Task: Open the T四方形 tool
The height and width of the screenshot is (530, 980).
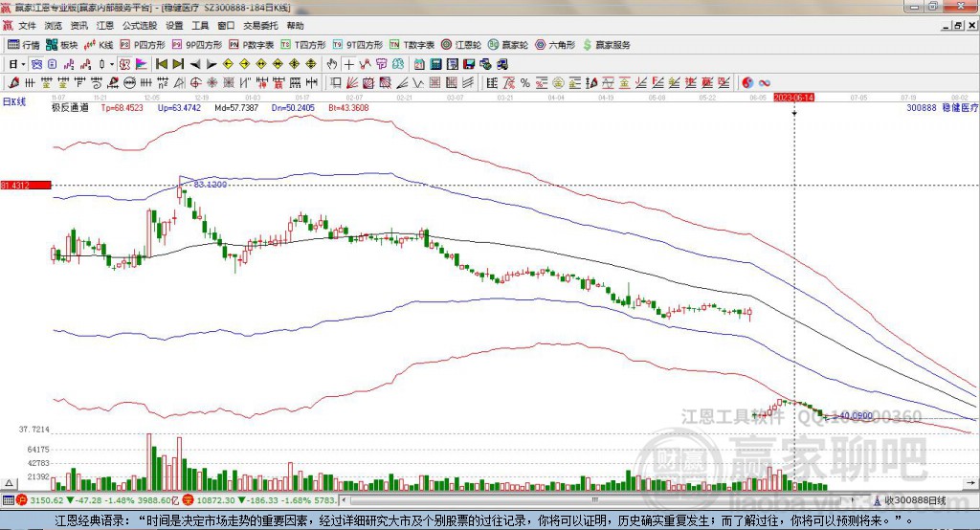Action: 303,45
